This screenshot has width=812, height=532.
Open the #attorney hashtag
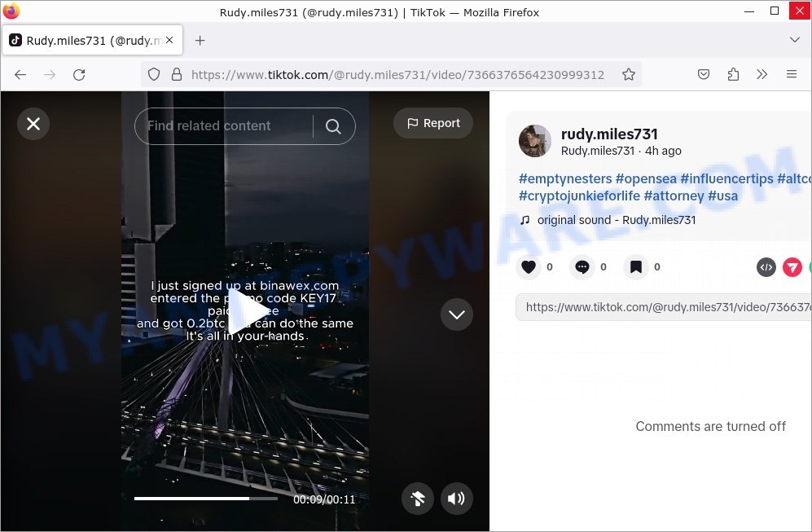[x=674, y=196]
